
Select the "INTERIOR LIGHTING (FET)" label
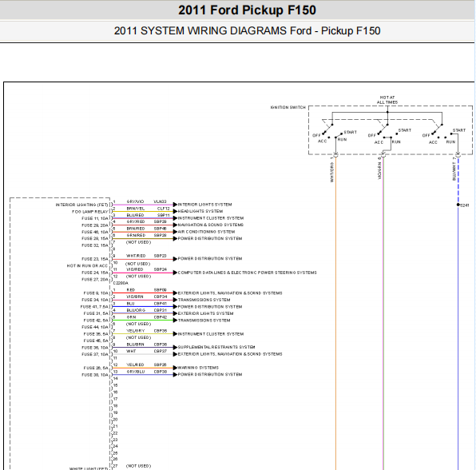[82, 205]
